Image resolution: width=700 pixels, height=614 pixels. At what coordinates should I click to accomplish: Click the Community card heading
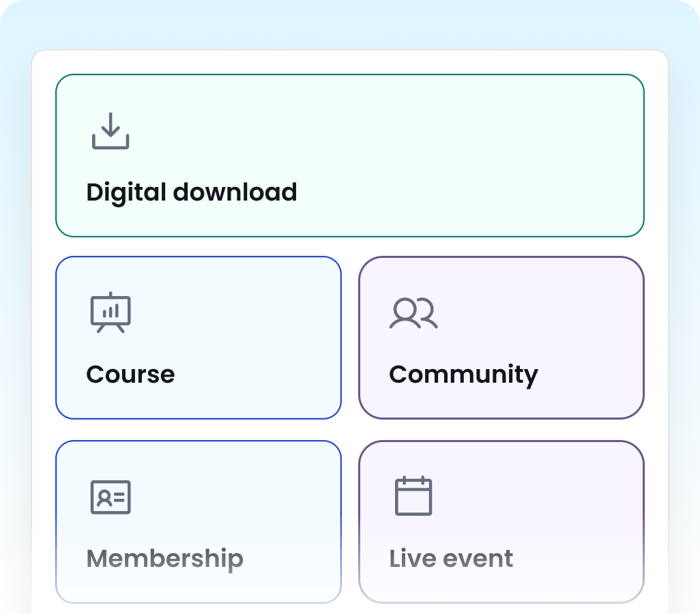point(463,375)
